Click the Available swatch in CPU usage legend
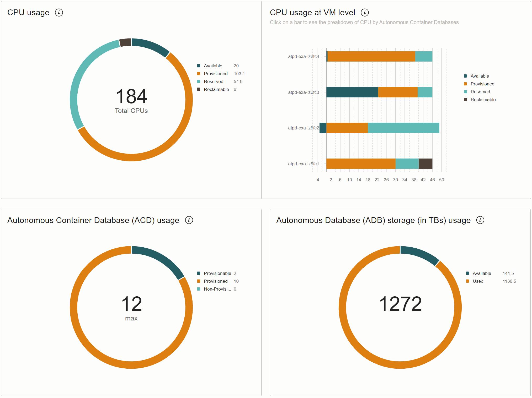532x398 pixels. [199, 66]
